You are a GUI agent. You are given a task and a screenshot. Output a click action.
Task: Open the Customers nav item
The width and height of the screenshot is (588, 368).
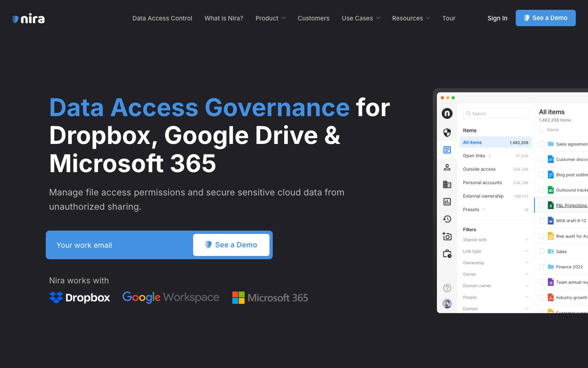[314, 18]
